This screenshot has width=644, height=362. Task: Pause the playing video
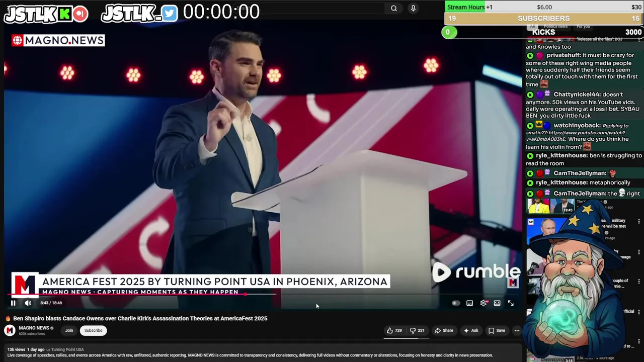click(x=13, y=303)
